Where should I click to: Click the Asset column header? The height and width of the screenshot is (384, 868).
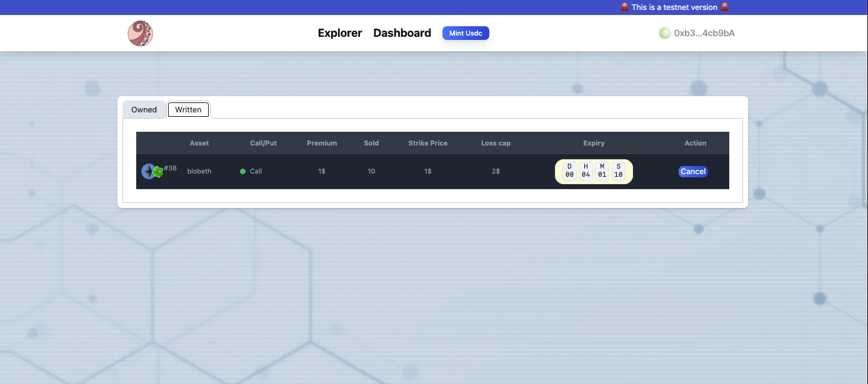[x=199, y=143]
